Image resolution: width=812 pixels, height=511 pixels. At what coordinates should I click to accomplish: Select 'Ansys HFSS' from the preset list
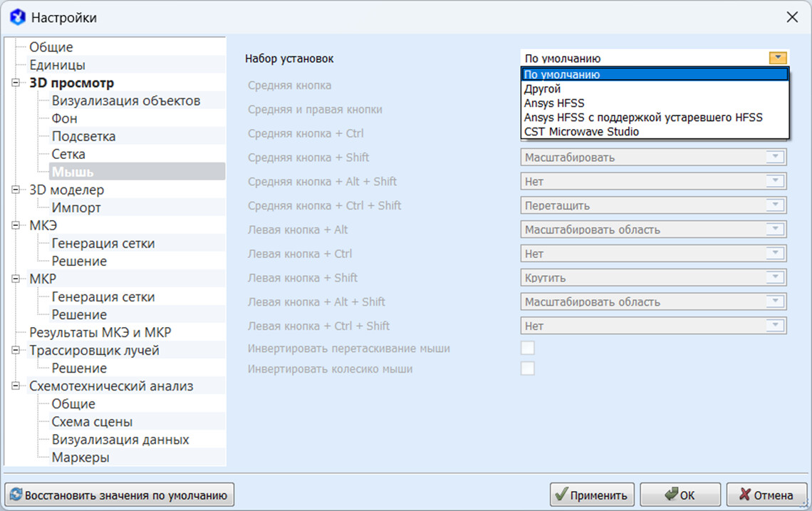pyautogui.click(x=554, y=103)
